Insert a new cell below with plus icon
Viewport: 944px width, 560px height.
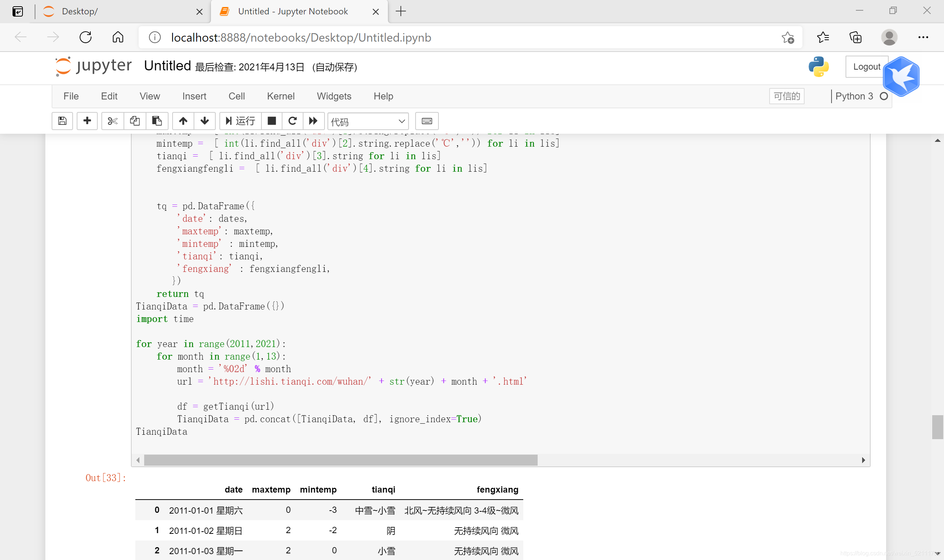[87, 121]
